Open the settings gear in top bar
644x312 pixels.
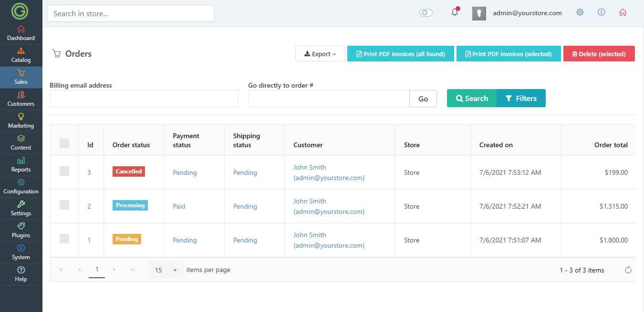tap(580, 13)
